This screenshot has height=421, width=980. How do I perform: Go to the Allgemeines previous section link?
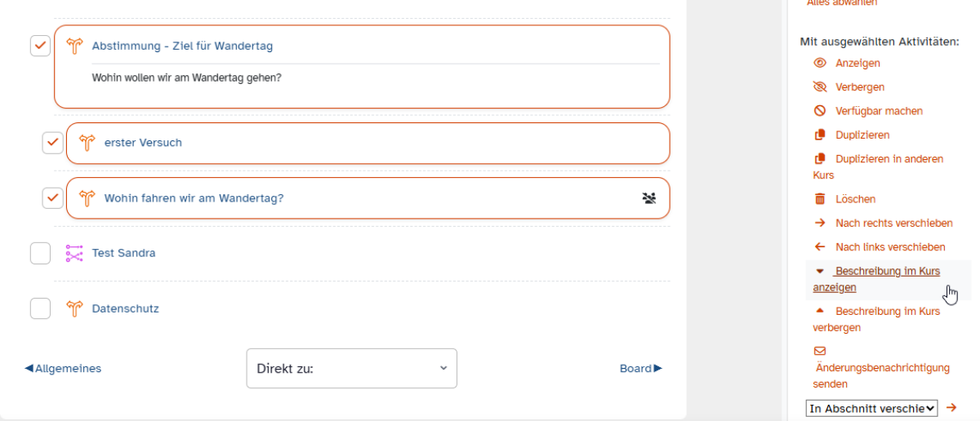click(x=63, y=369)
